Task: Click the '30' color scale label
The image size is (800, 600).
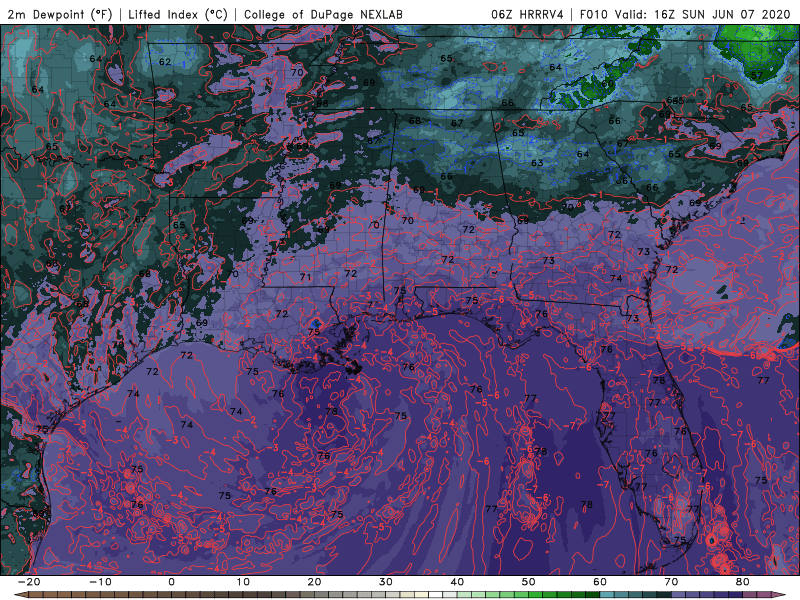Action: [386, 582]
